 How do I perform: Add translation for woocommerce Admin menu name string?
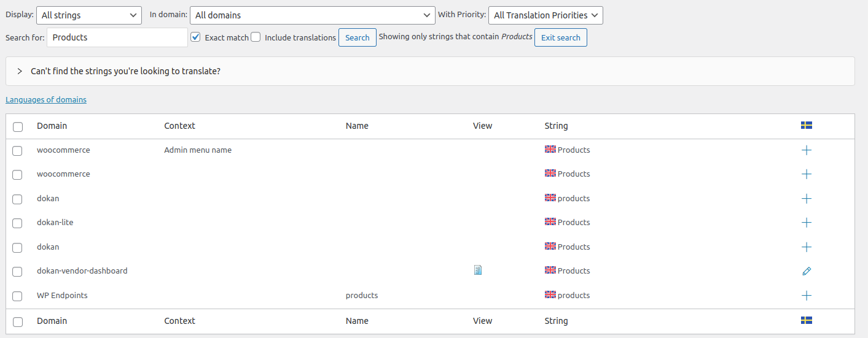click(x=807, y=150)
